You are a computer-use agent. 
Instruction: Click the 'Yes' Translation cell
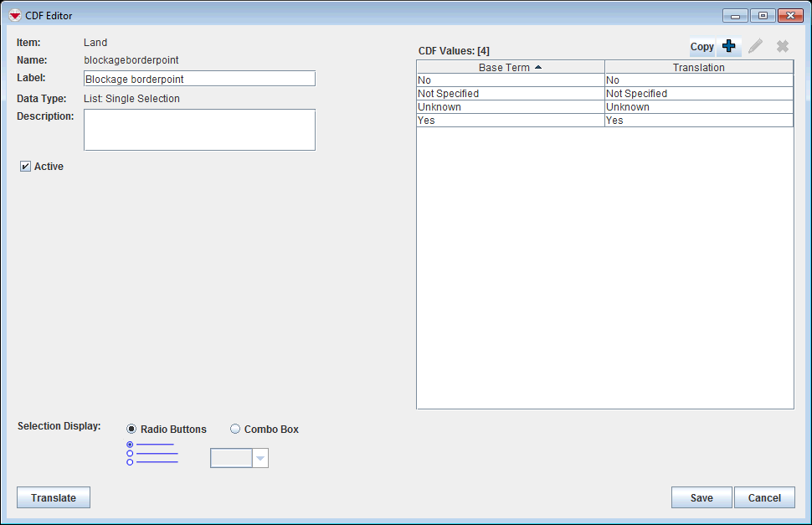coord(698,121)
